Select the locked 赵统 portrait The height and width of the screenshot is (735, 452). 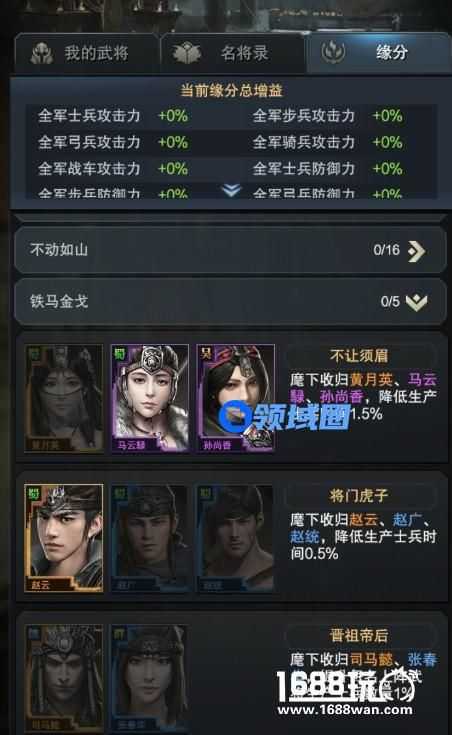(235, 538)
